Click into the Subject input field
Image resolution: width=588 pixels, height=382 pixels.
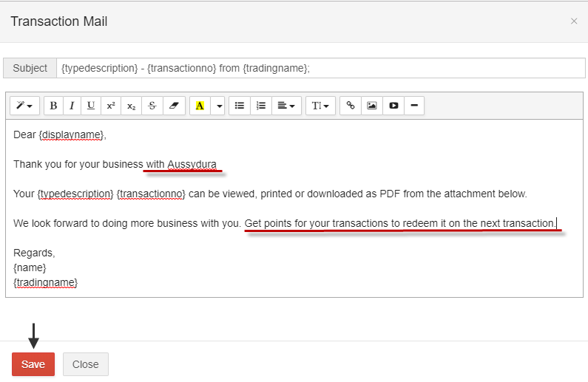pos(320,68)
